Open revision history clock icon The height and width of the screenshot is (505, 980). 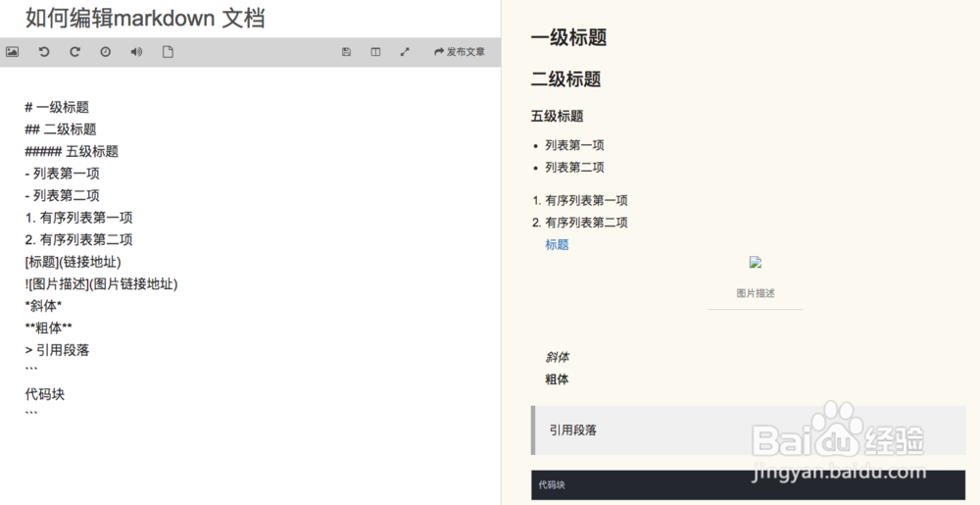click(106, 52)
